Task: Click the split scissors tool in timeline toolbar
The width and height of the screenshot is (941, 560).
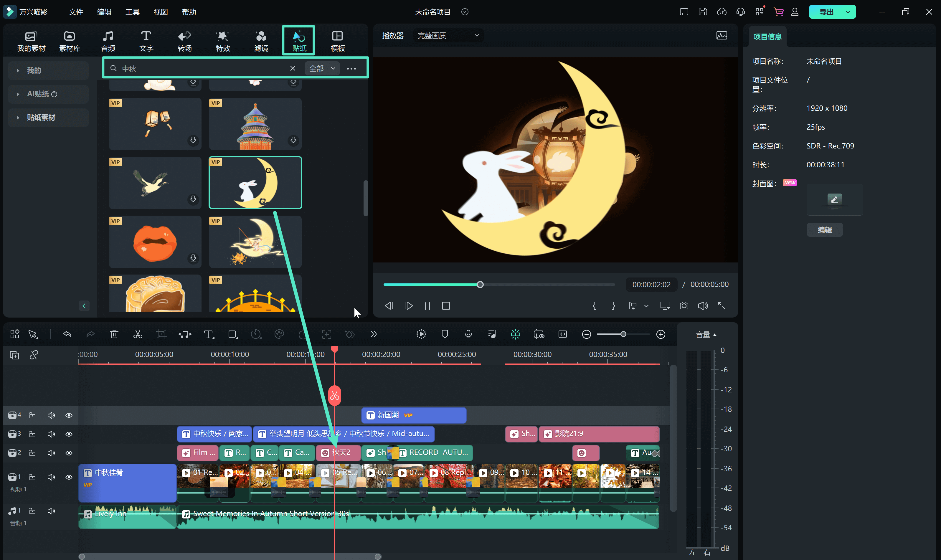Action: point(138,334)
